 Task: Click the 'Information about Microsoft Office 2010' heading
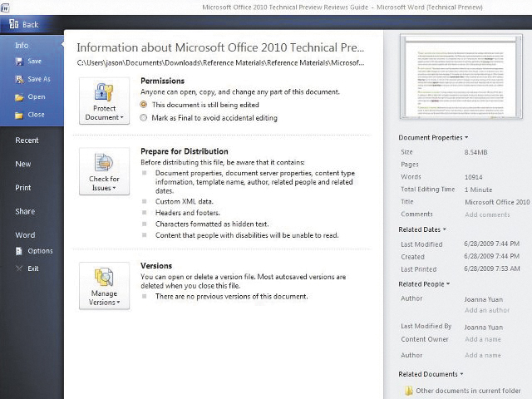click(220, 47)
